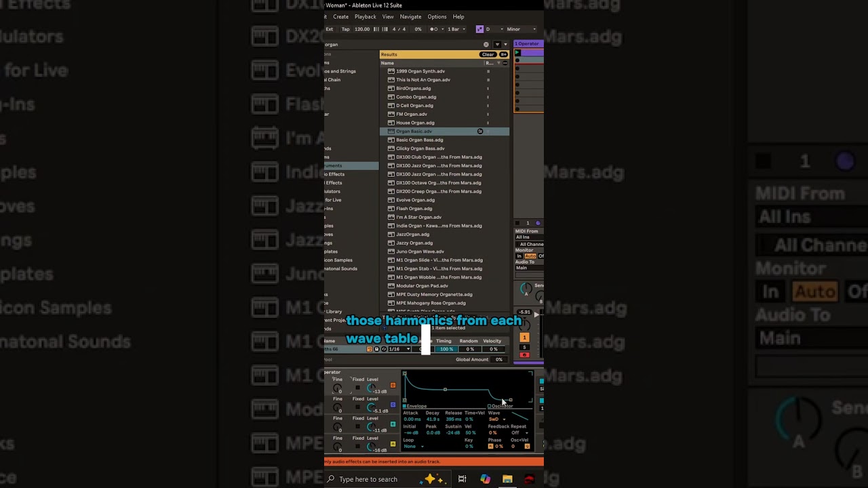Click the Name column header
868x488 pixels.
pyautogui.click(x=387, y=63)
